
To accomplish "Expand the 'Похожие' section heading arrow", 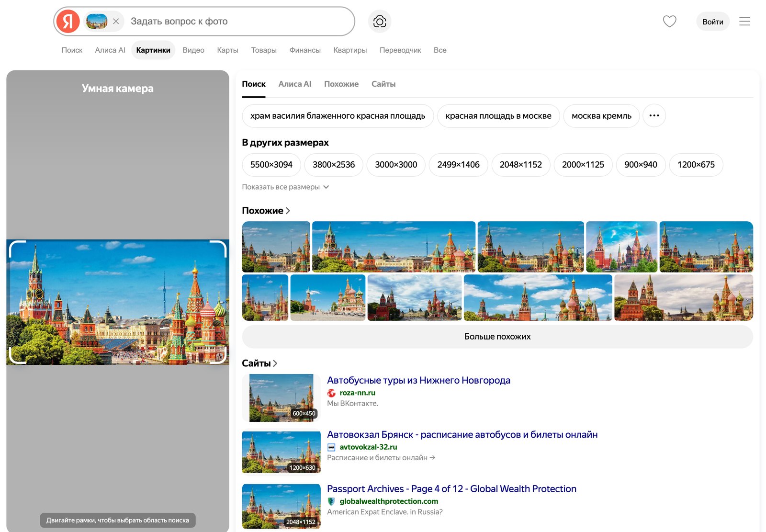I will (x=288, y=211).
